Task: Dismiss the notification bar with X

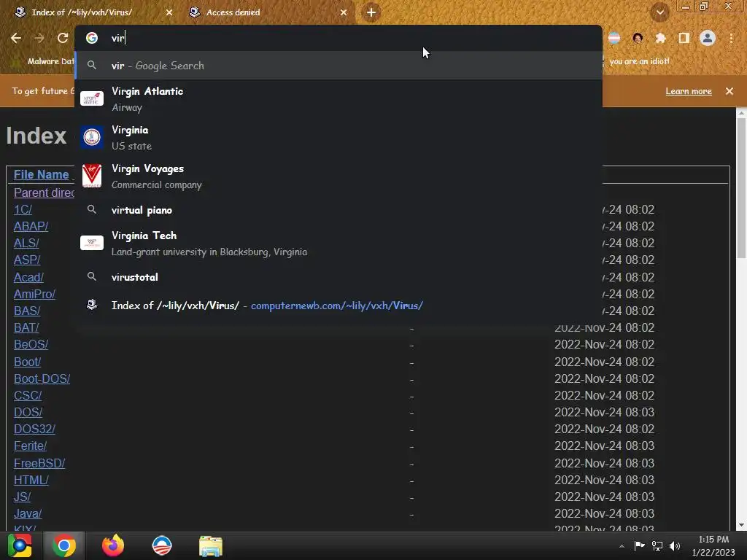Action: [x=729, y=91]
